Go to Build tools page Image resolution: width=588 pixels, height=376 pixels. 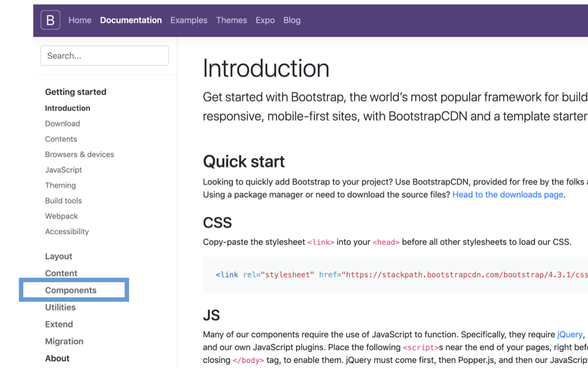click(63, 201)
